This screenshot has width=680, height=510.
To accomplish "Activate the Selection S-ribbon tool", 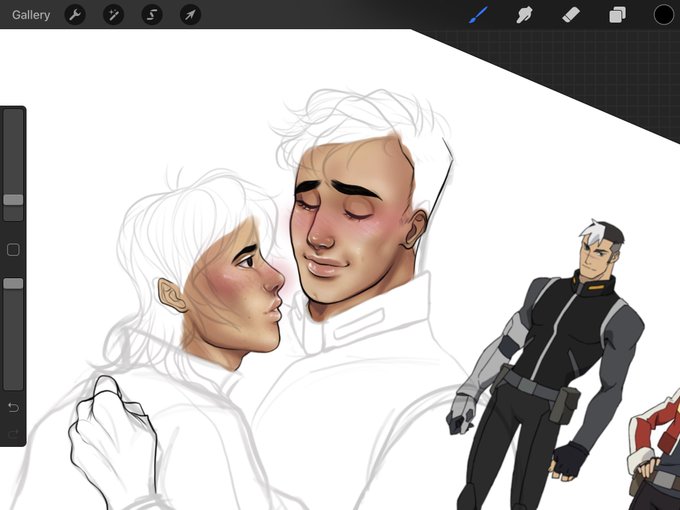I will pos(152,15).
